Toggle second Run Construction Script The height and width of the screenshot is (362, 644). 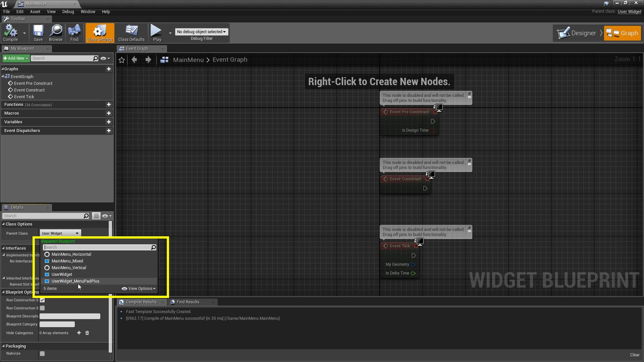tap(43, 308)
